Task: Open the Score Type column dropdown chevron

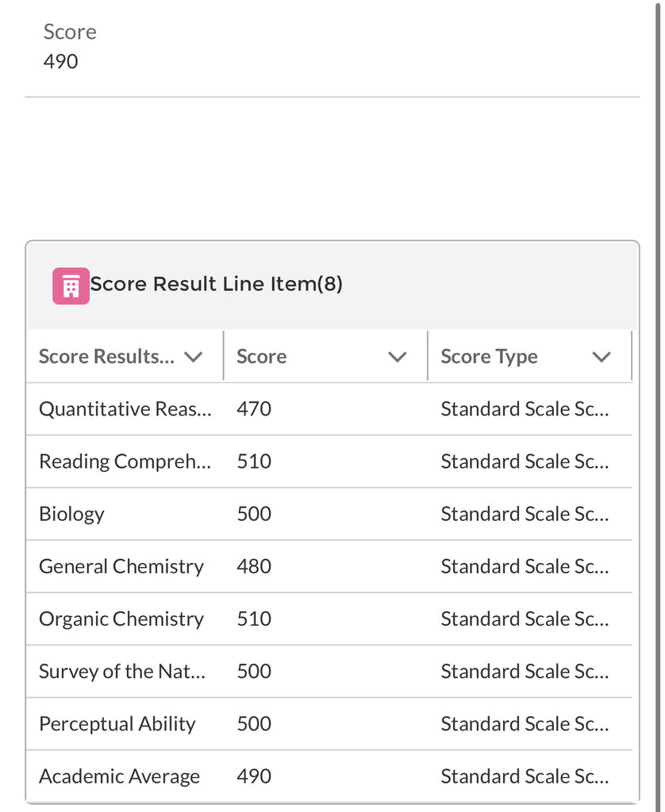Action: click(602, 357)
